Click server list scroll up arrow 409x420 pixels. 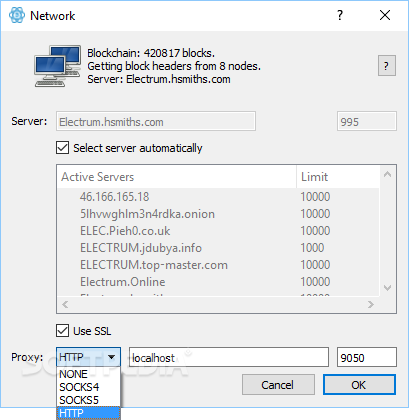pyautogui.click(x=387, y=174)
